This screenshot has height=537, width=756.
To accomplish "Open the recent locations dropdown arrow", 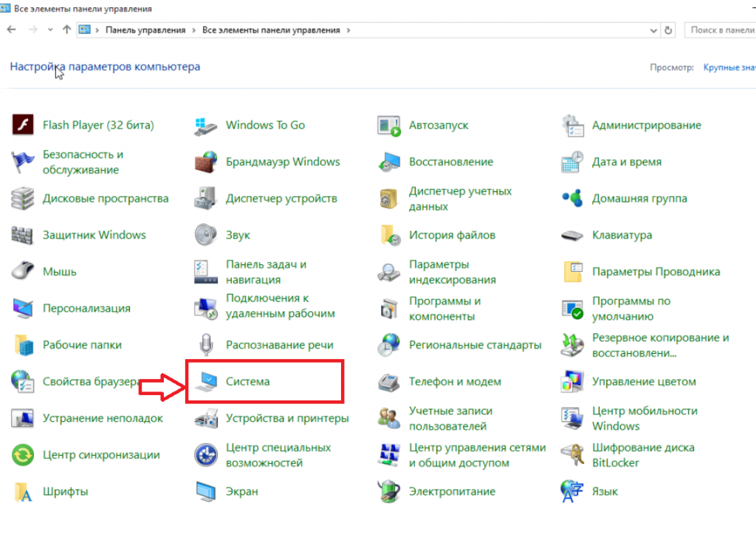I will [50, 30].
